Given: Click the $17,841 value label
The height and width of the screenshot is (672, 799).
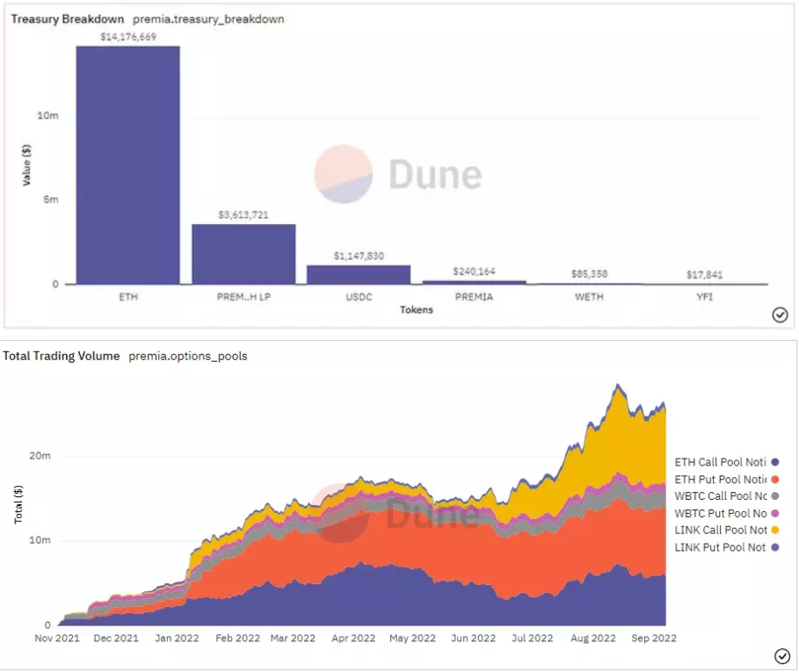Looking at the screenshot, I should pyautogui.click(x=705, y=275).
